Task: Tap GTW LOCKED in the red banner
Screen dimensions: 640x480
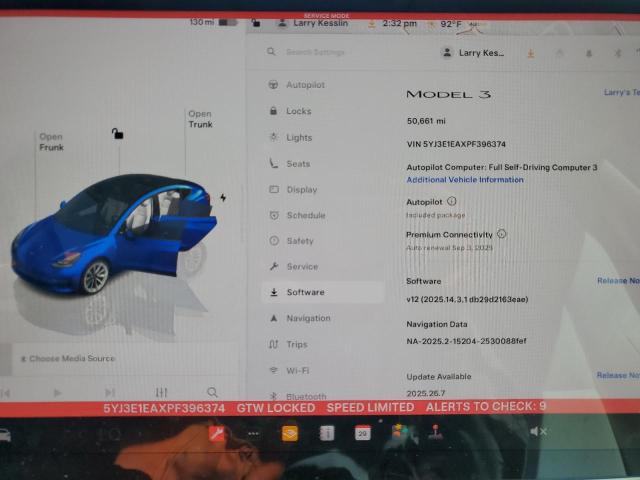Action: click(x=276, y=408)
